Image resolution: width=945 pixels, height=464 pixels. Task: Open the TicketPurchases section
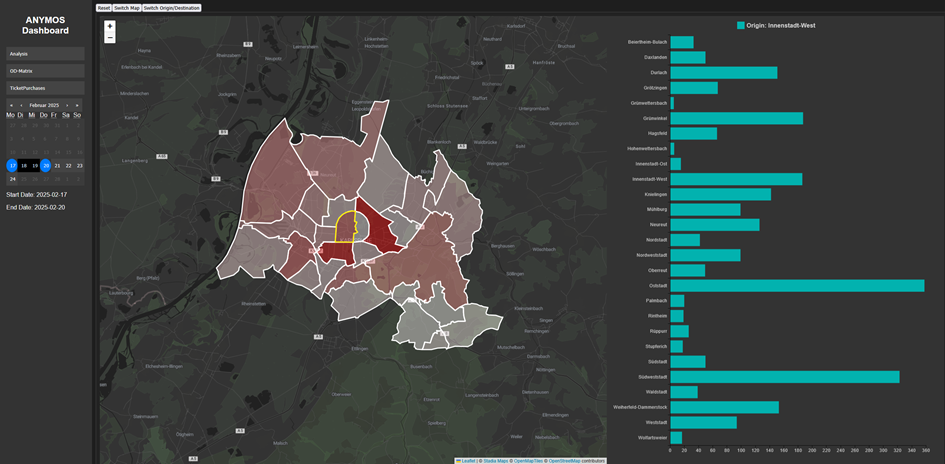pyautogui.click(x=45, y=88)
